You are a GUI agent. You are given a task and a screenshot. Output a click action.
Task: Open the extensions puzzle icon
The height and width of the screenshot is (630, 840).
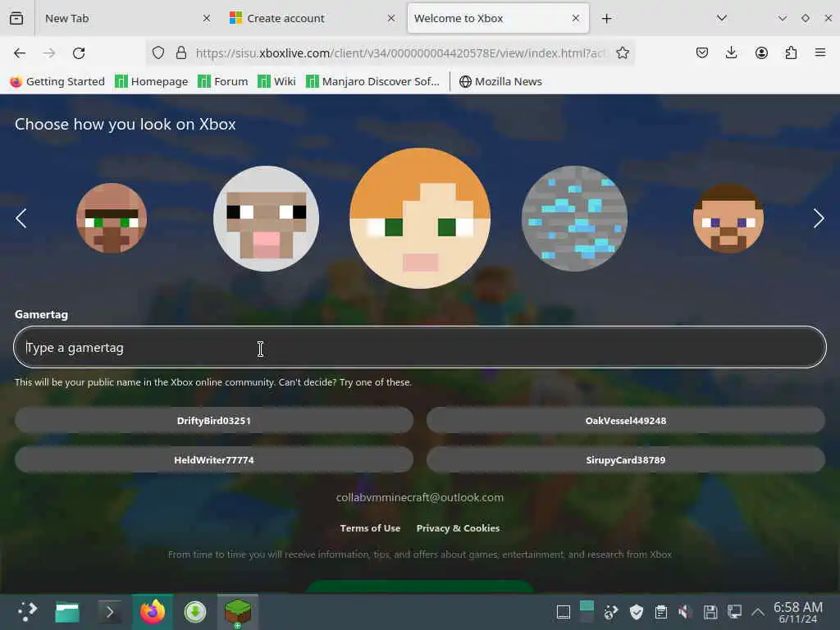[x=791, y=53]
